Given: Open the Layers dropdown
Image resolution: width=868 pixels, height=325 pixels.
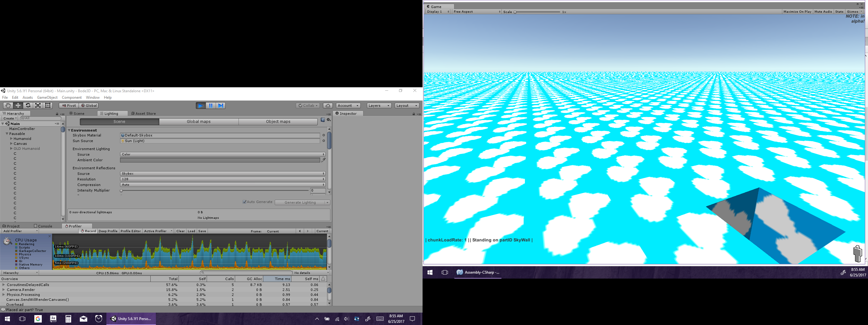Looking at the screenshot, I should pyautogui.click(x=379, y=106).
